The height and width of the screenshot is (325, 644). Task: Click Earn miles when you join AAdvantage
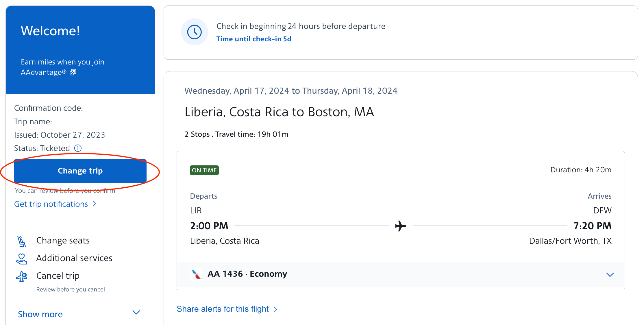63,67
